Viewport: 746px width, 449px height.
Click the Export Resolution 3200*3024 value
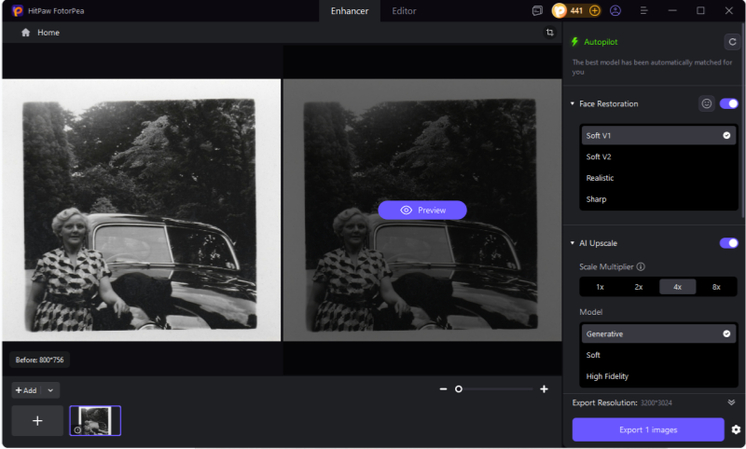coord(656,403)
